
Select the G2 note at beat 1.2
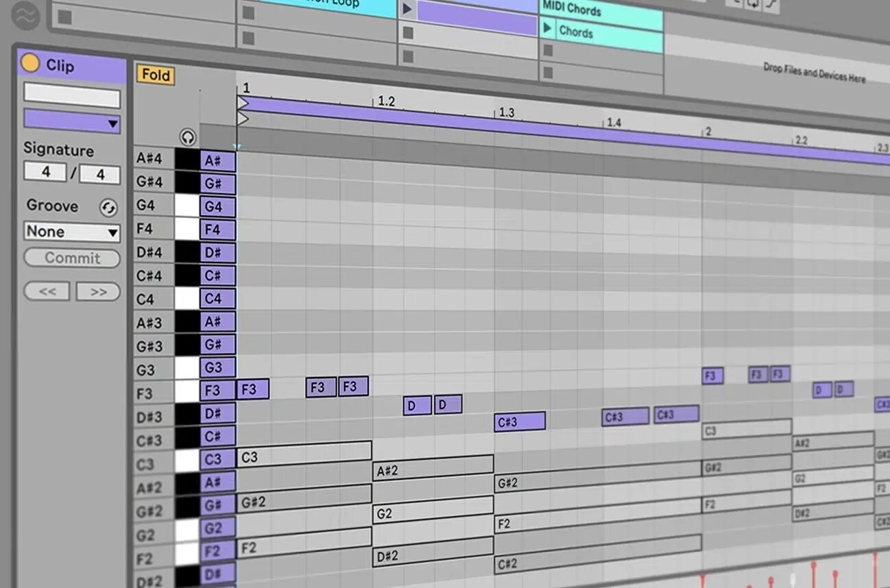point(433,511)
